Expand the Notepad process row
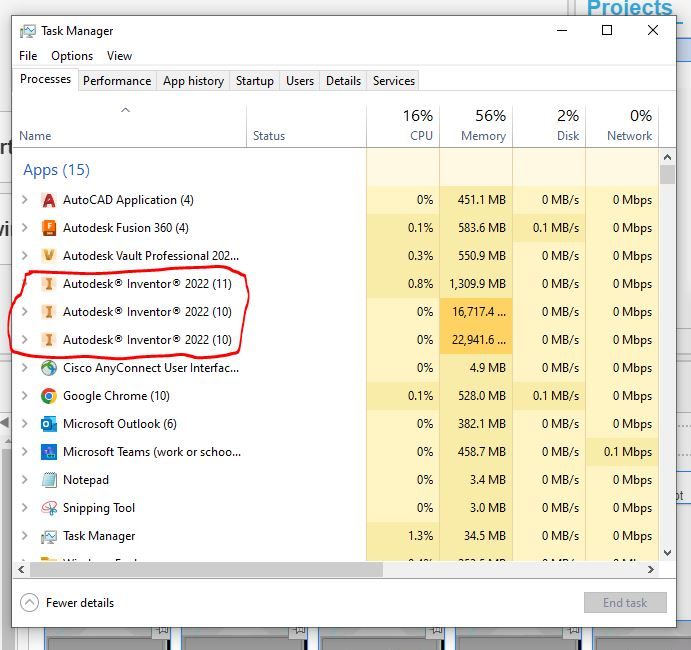The height and width of the screenshot is (650, 691). pyautogui.click(x=25, y=479)
